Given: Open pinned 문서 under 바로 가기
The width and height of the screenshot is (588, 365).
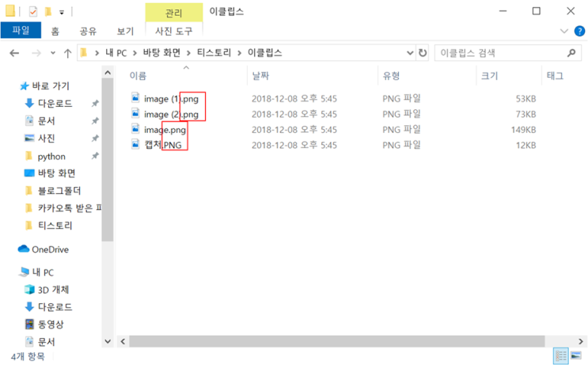Looking at the screenshot, I should point(47,121).
